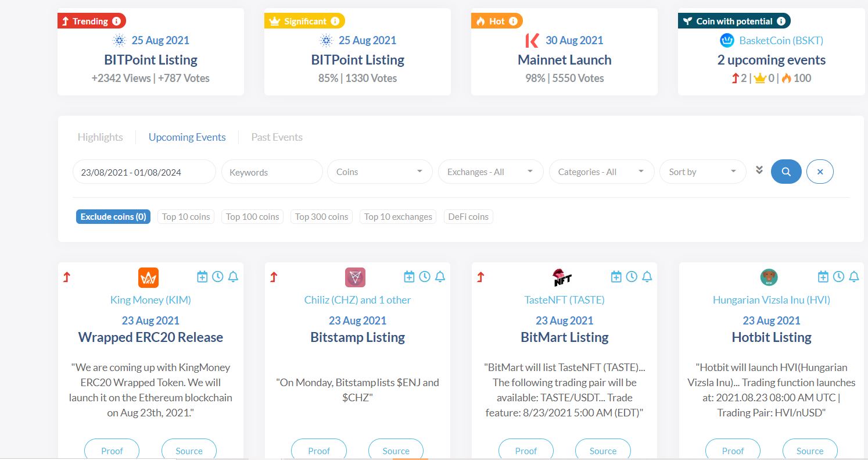Click trending arrow on TasteNFT card

coord(480,277)
